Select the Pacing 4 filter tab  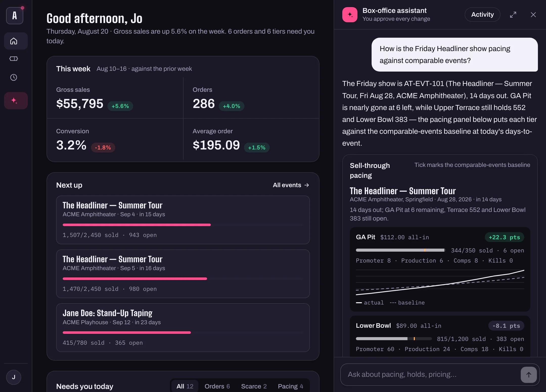click(x=290, y=386)
